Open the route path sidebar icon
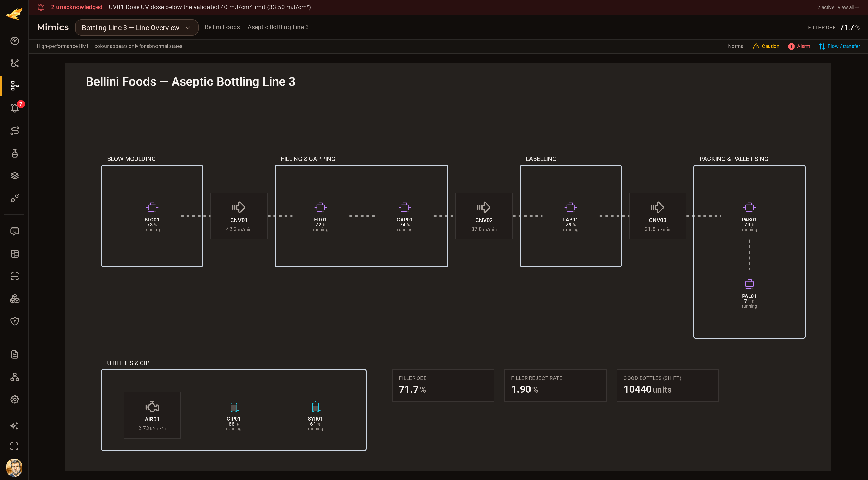The width and height of the screenshot is (868, 480). pos(15,131)
